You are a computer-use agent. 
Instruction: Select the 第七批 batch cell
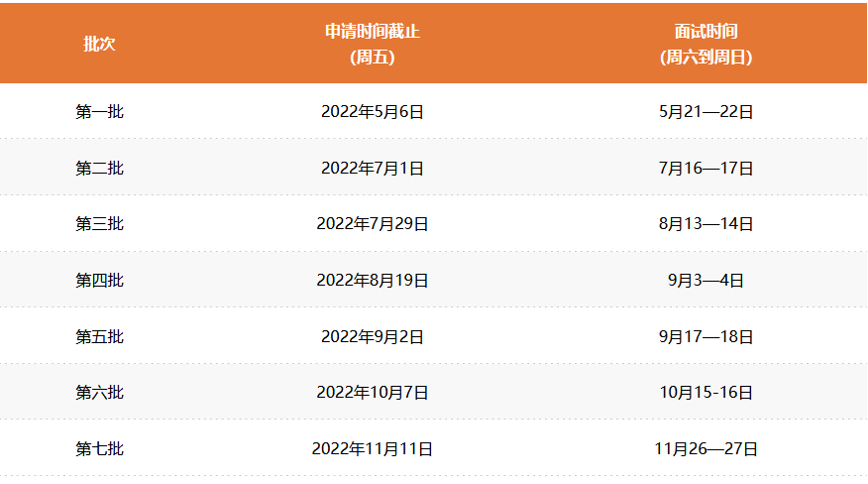pyautogui.click(x=99, y=449)
